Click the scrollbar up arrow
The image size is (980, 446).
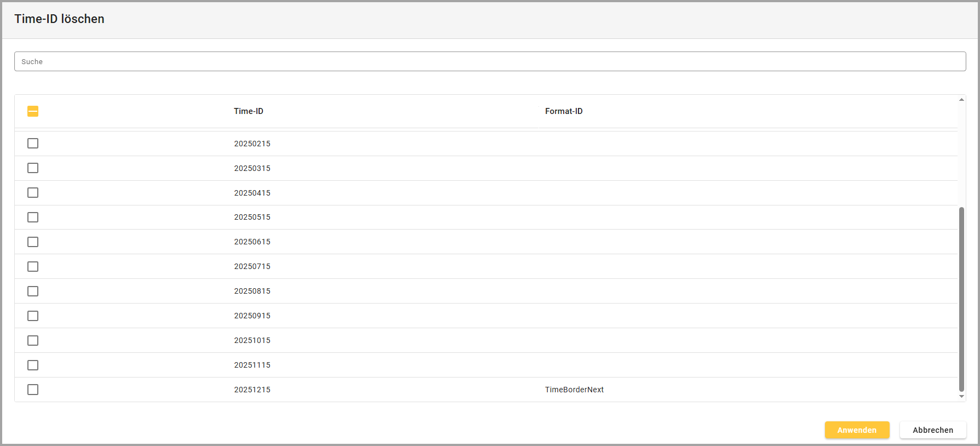click(x=961, y=100)
